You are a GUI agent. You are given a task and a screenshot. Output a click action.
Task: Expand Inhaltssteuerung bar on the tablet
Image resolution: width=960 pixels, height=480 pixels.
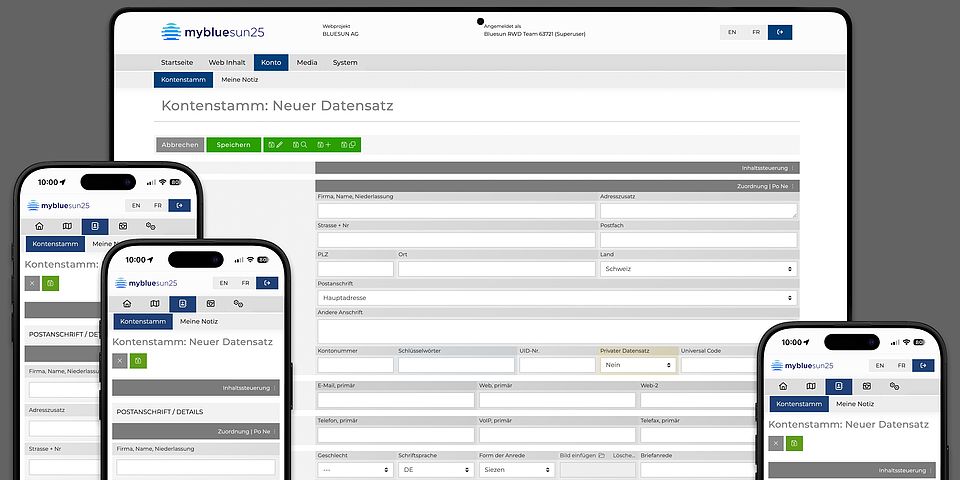557,168
